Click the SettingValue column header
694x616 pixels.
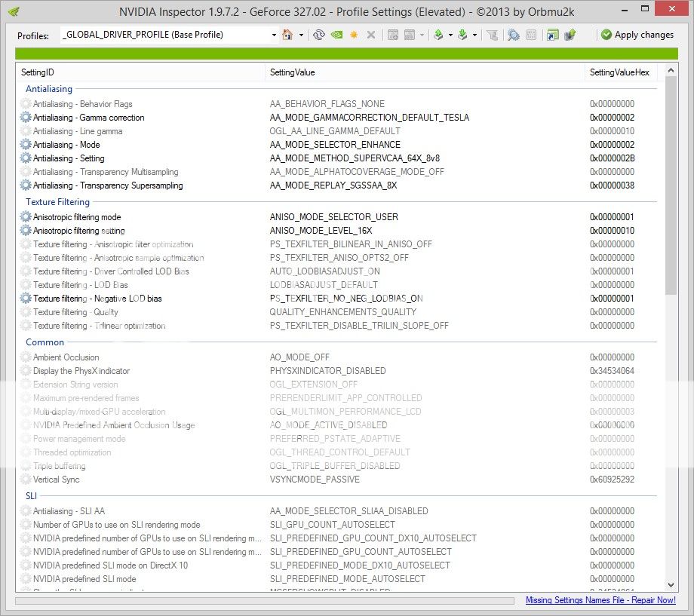coord(425,72)
